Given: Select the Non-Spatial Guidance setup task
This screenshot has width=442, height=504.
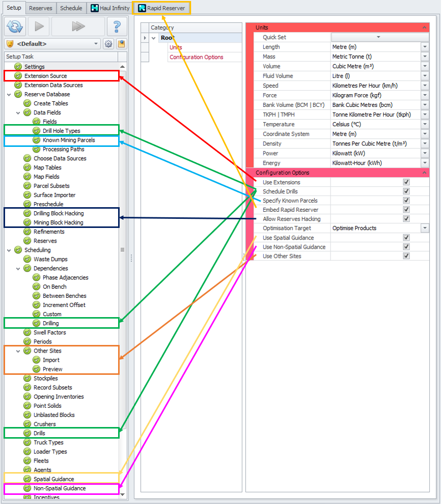Looking at the screenshot, I should (60, 488).
